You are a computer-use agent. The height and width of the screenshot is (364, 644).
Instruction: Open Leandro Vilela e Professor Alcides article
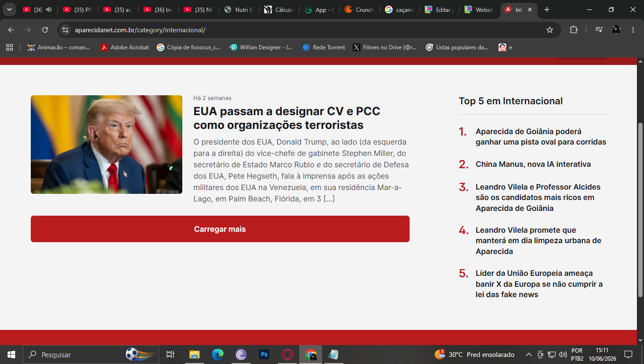538,197
